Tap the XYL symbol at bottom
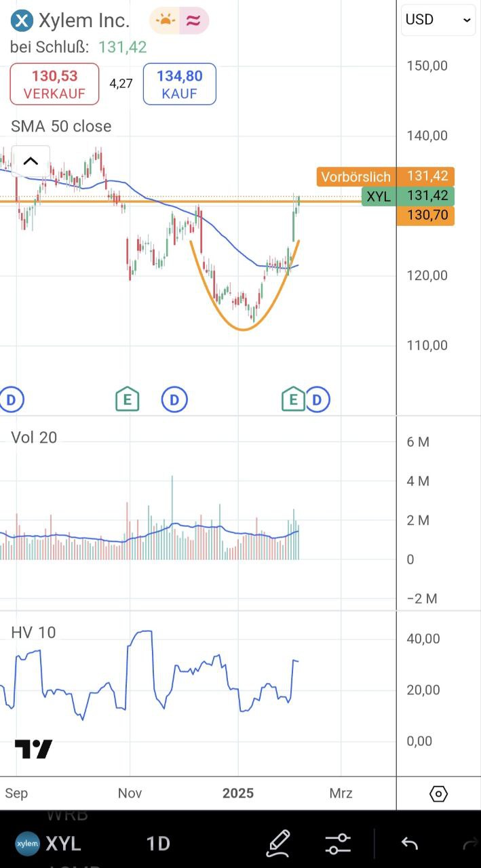481x868 pixels. coord(63,844)
